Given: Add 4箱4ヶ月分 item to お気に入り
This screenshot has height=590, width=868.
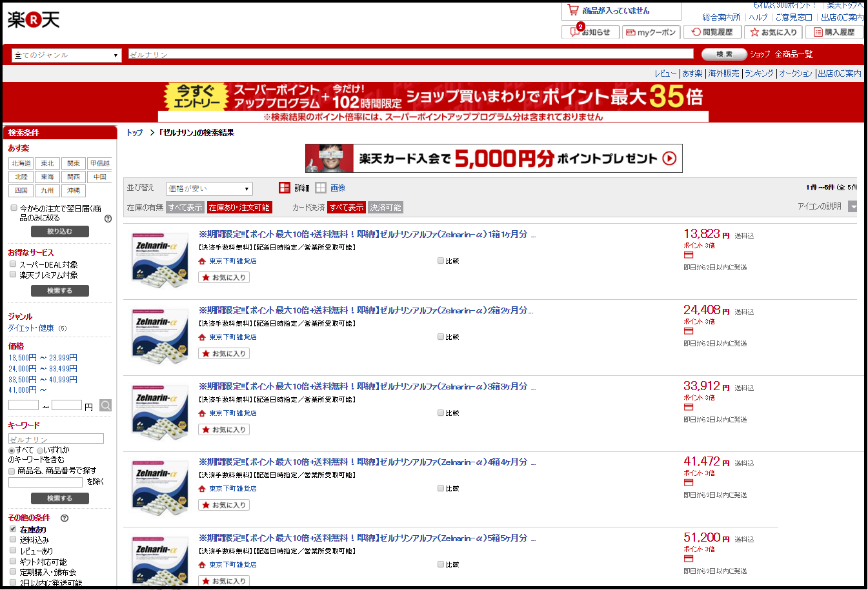Looking at the screenshot, I should click(x=224, y=505).
